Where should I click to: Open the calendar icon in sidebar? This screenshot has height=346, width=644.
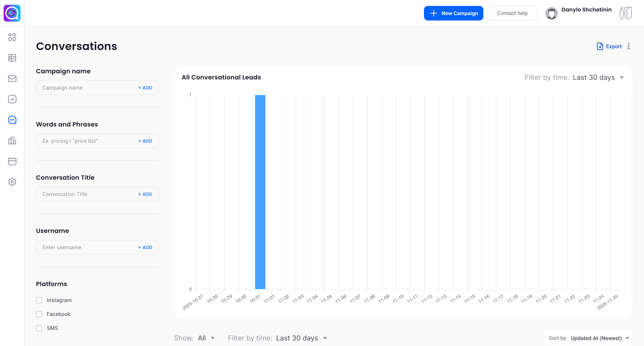[x=12, y=161]
